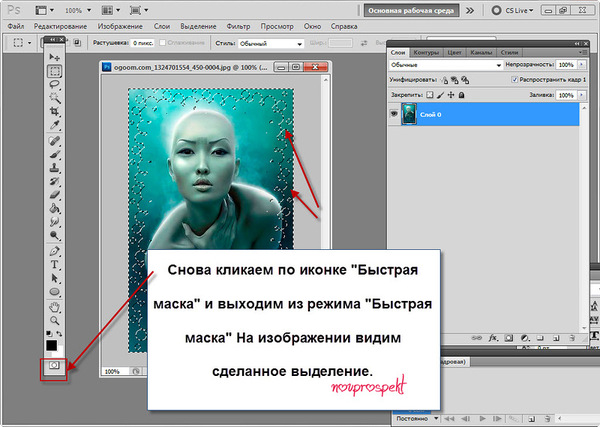The width and height of the screenshot is (600, 427).
Task: Toggle Quick Mask mode icon
Action: [54, 365]
